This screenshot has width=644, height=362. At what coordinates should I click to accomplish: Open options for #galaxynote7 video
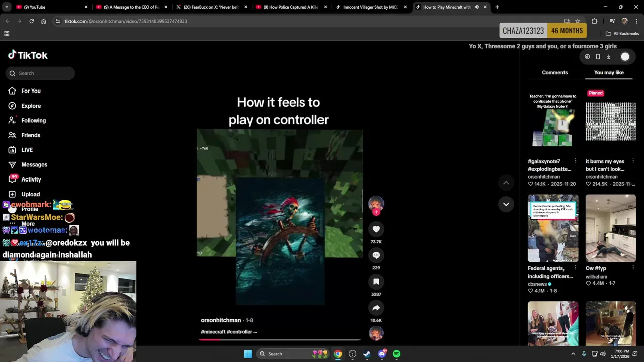(x=575, y=161)
